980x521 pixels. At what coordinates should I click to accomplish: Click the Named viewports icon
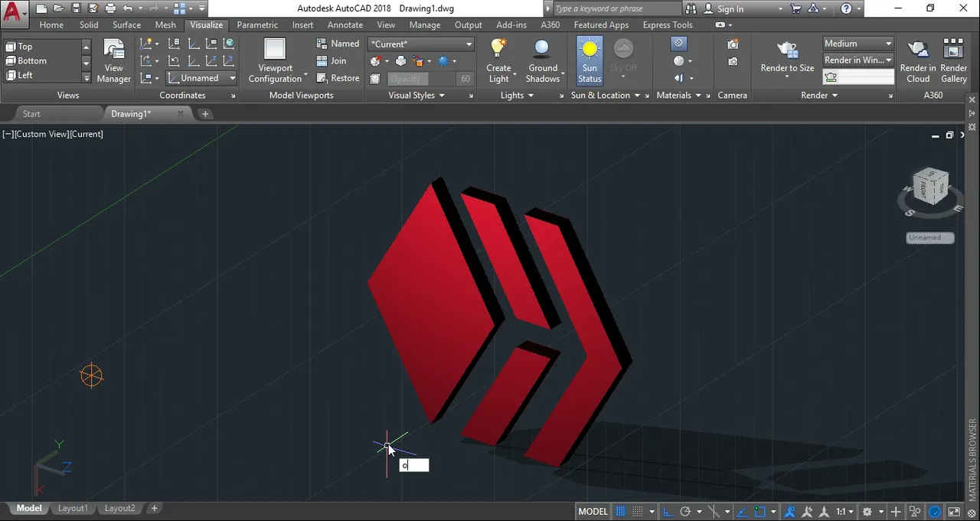click(322, 44)
